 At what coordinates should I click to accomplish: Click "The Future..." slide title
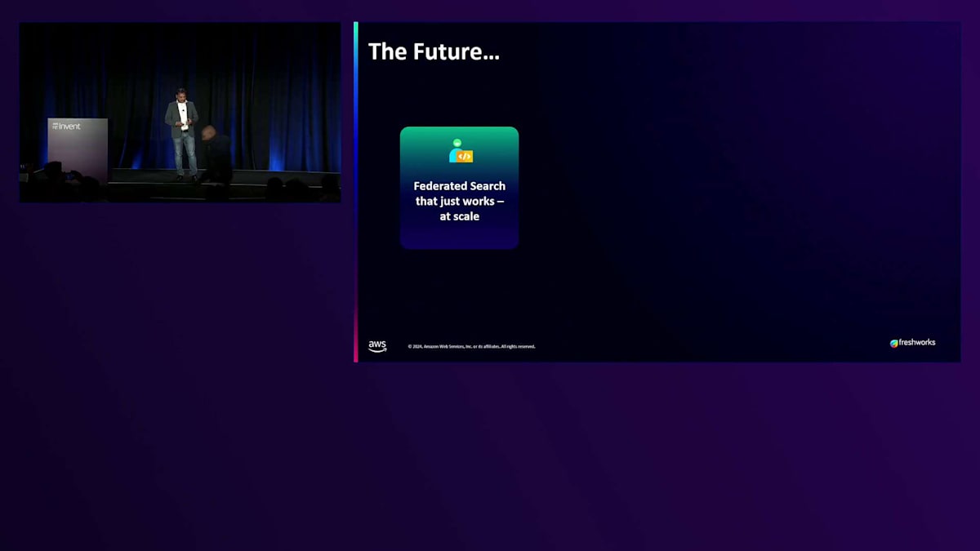pos(434,51)
